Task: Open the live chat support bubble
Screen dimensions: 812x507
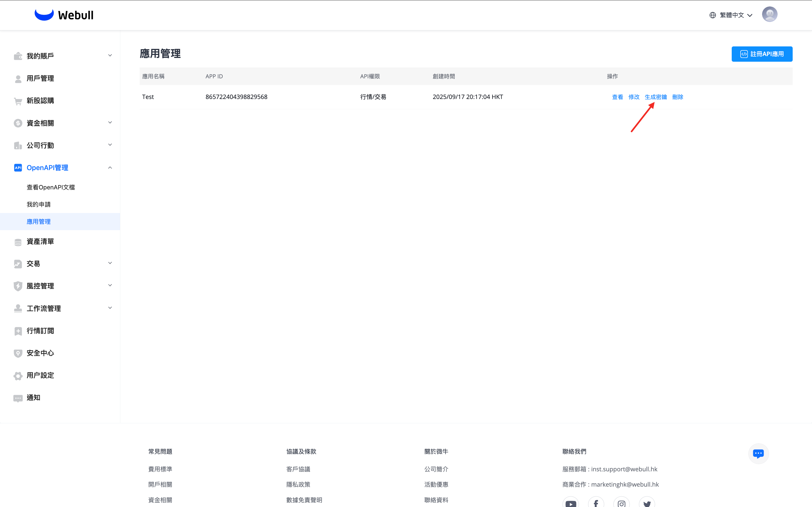Action: (758, 453)
